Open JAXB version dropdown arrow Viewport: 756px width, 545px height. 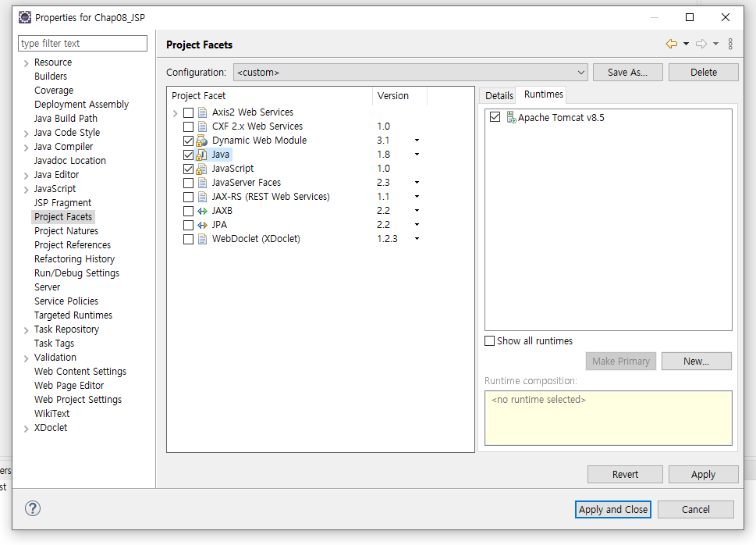(417, 211)
